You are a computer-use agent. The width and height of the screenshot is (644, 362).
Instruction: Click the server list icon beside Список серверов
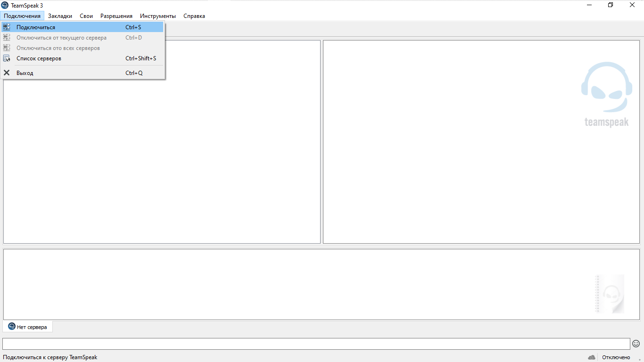tap(7, 58)
